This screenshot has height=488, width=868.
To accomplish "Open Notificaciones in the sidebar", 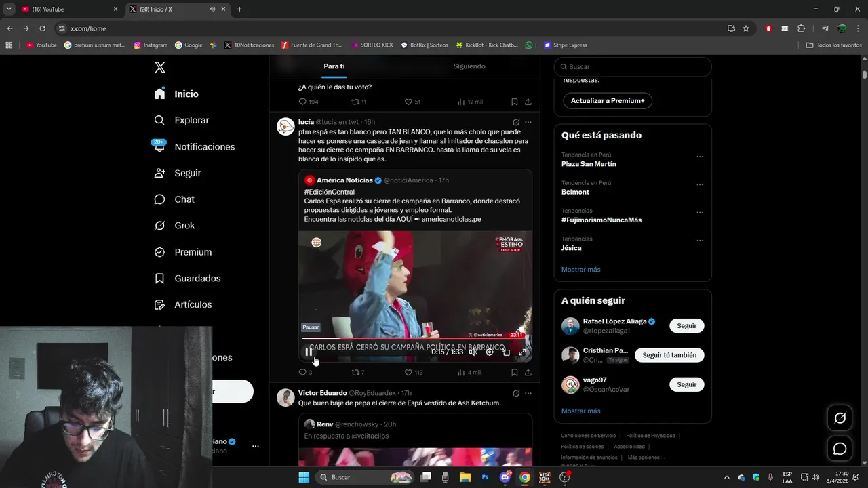I will pyautogui.click(x=194, y=146).
